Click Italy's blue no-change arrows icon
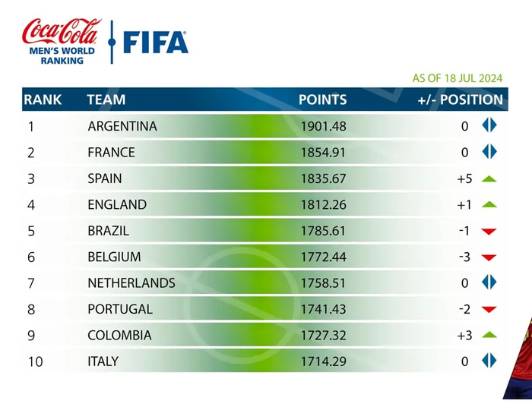 (489, 361)
